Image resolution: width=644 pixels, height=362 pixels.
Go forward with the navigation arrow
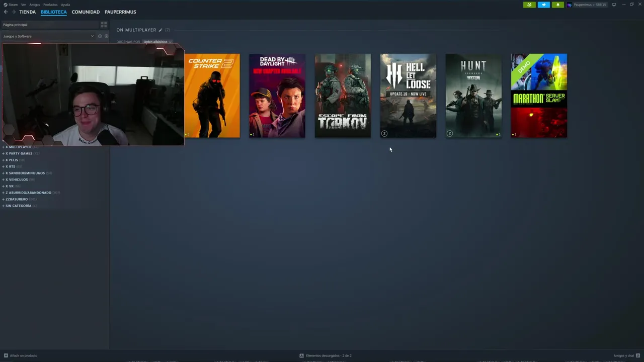[x=14, y=12]
